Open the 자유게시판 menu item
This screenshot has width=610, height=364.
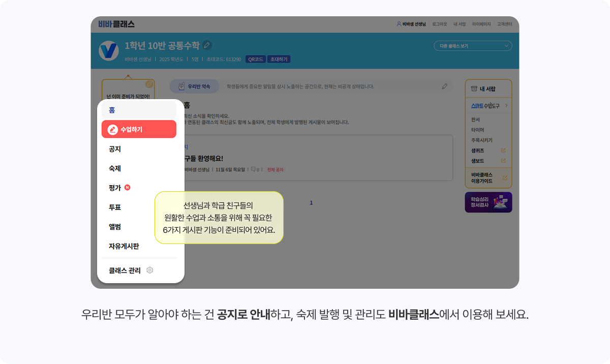click(x=124, y=246)
